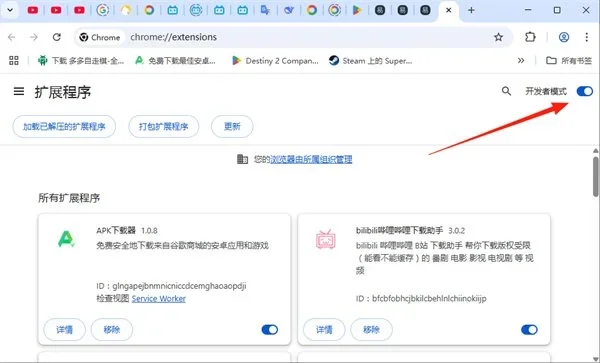
Task: Open the Apps grid in bookmarks bar
Action: click(x=14, y=60)
